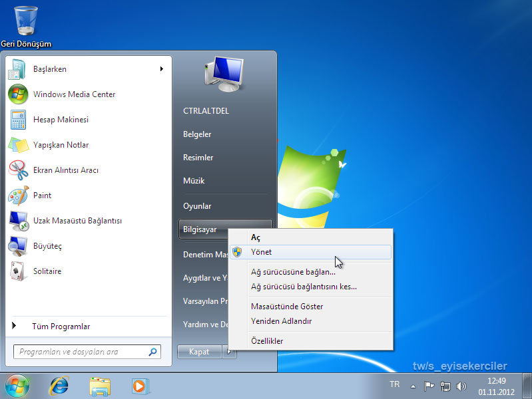This screenshot has width=532, height=399.
Task: Click the Başlarken program icon
Action: tap(17, 69)
